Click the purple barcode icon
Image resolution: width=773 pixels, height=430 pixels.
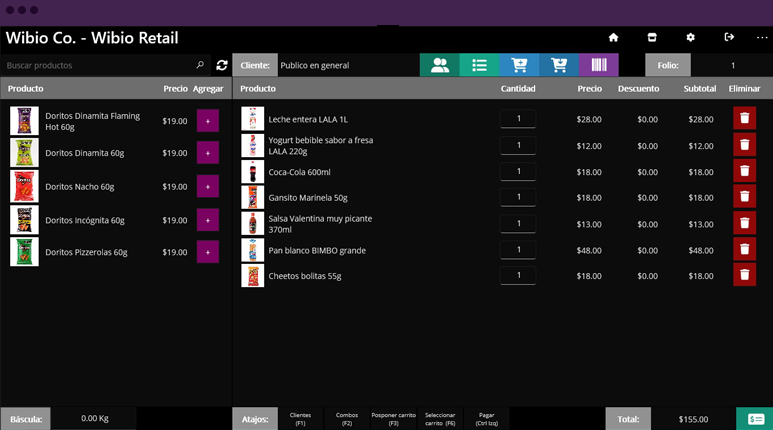coord(598,65)
